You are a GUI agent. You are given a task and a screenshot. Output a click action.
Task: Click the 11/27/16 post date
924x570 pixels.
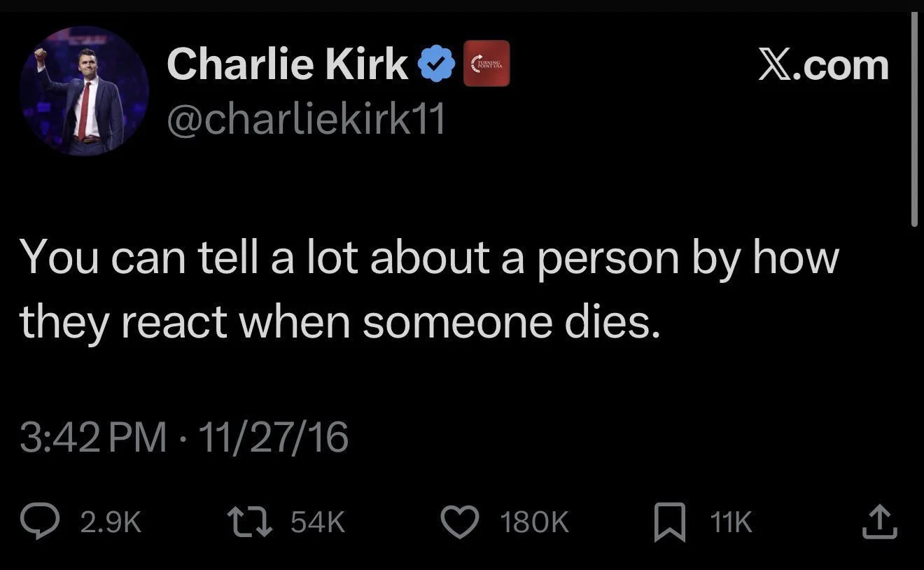tap(274, 438)
